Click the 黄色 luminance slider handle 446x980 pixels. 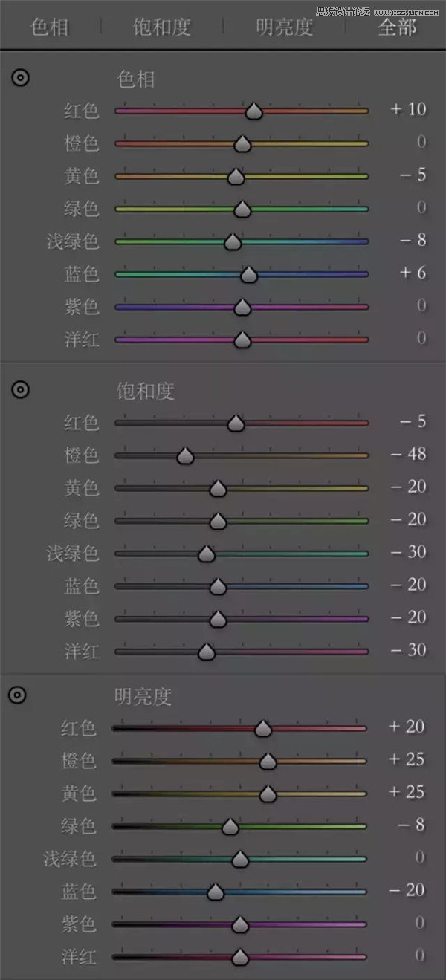coord(268,794)
